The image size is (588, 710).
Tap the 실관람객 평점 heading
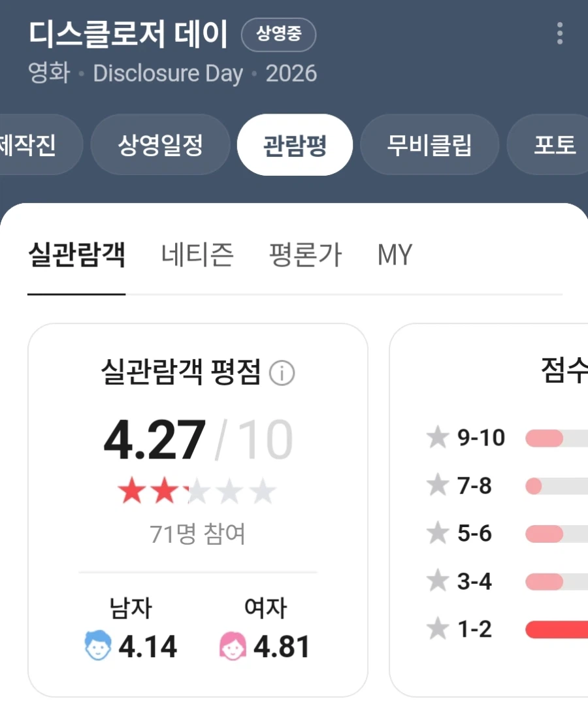pyautogui.click(x=181, y=372)
